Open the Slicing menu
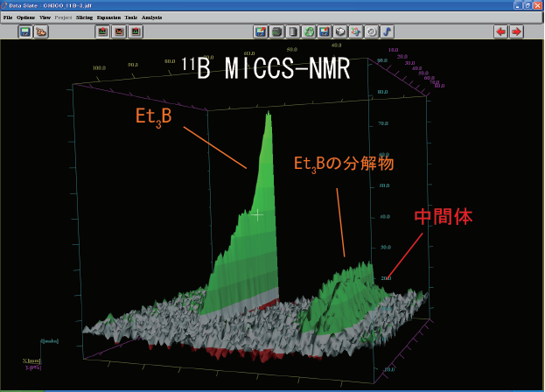The width and height of the screenshot is (545, 392). (x=85, y=17)
